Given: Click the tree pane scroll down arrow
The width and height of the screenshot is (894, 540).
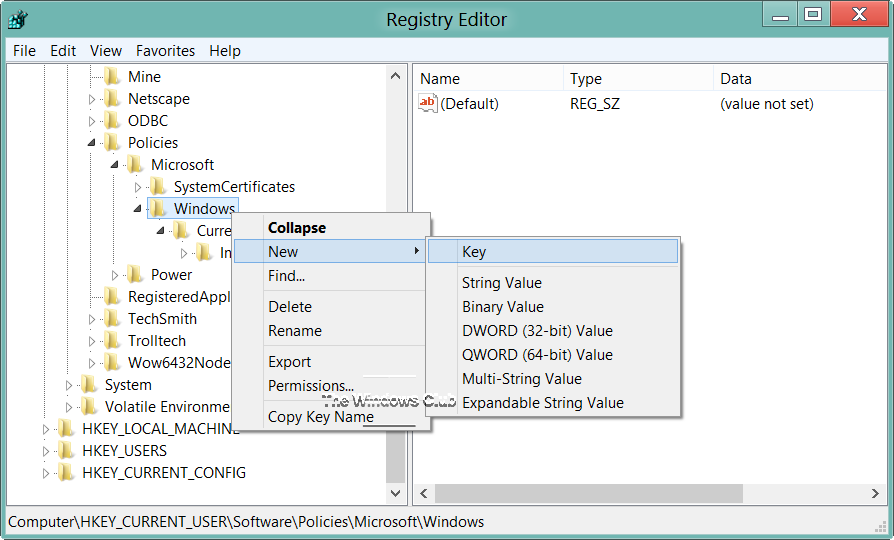Looking at the screenshot, I should (x=396, y=494).
